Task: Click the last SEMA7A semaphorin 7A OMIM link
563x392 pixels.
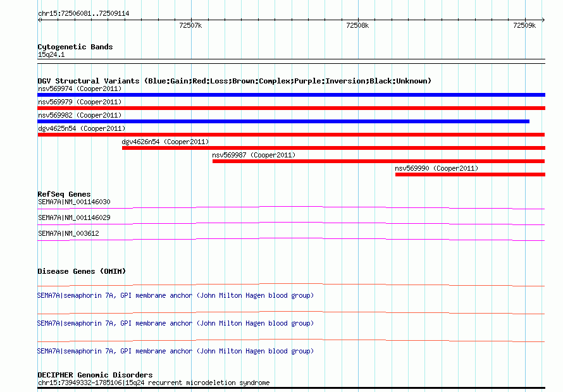Action: pyautogui.click(x=175, y=351)
